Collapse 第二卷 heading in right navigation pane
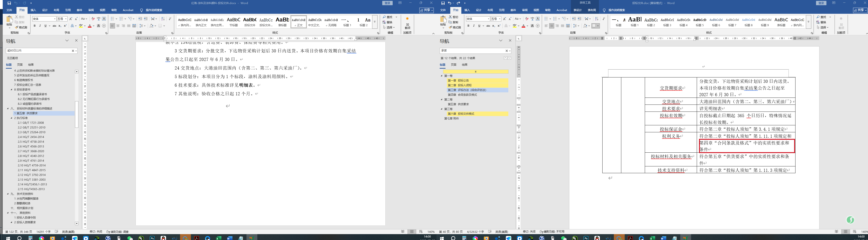868x240 pixels. click(442, 100)
